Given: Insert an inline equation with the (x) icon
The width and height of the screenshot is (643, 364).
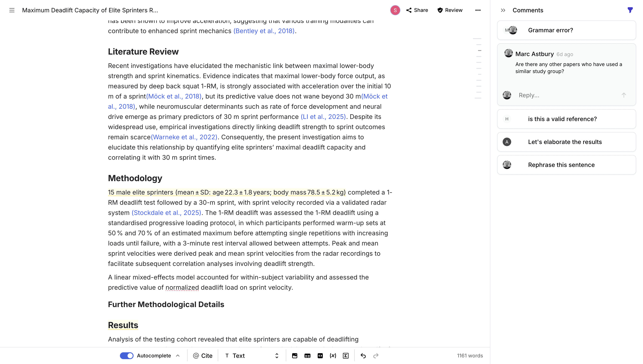Looking at the screenshot, I should tap(333, 355).
